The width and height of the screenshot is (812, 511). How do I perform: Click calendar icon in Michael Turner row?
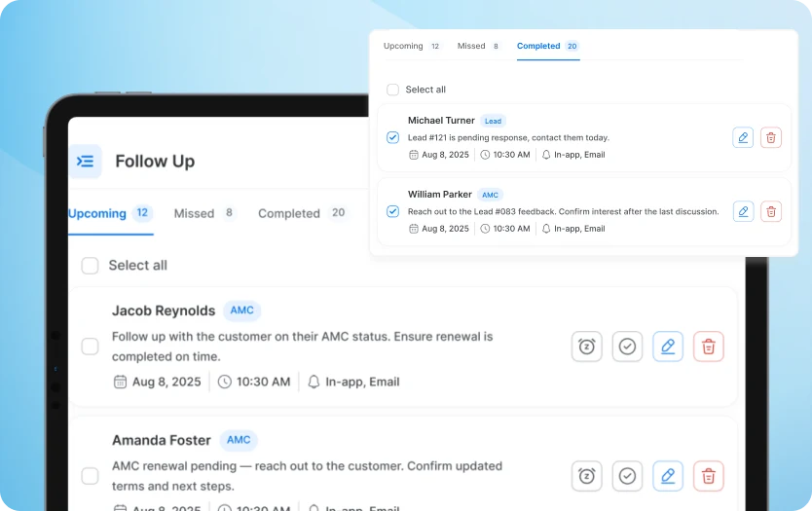click(x=413, y=155)
